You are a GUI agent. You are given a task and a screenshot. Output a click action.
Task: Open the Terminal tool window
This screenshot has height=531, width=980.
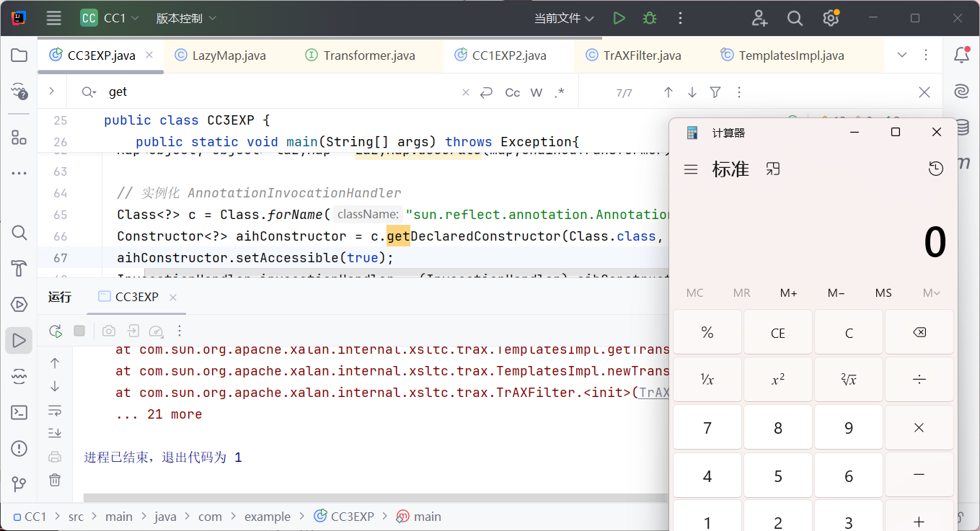click(19, 413)
